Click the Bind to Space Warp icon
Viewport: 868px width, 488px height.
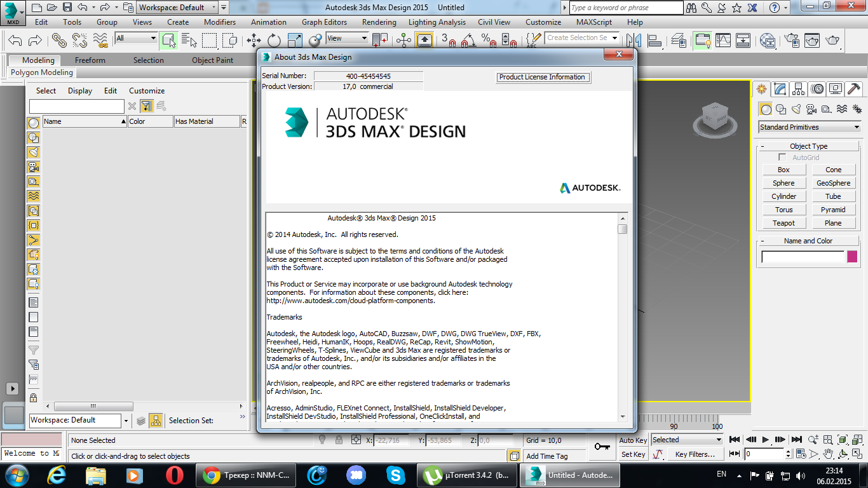coord(100,40)
